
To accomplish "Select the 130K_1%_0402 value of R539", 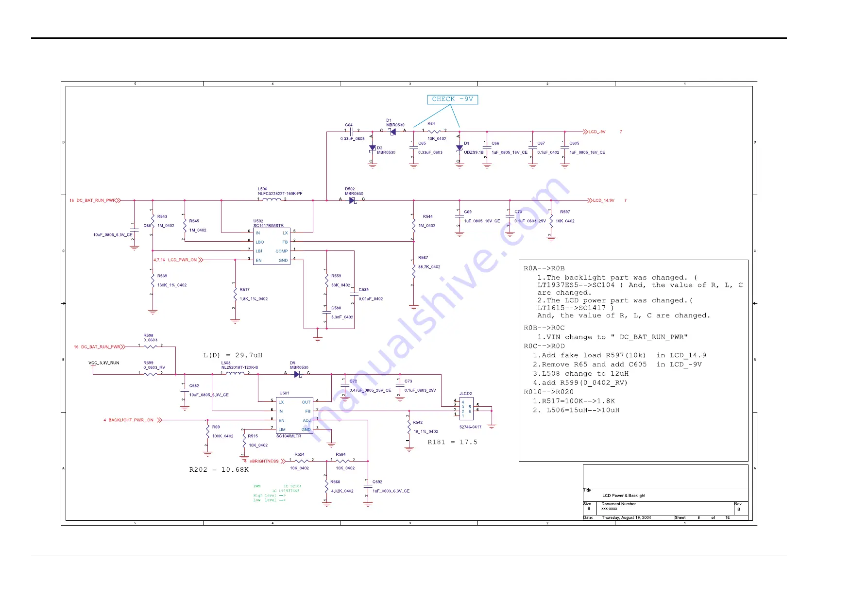I will pyautogui.click(x=172, y=285).
